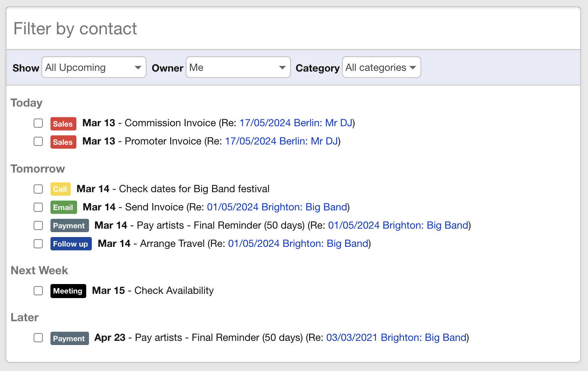Screen dimensions: 588x371
Task: Click the Payment tag on the Mar 14 task
Action: pyautogui.click(x=69, y=225)
